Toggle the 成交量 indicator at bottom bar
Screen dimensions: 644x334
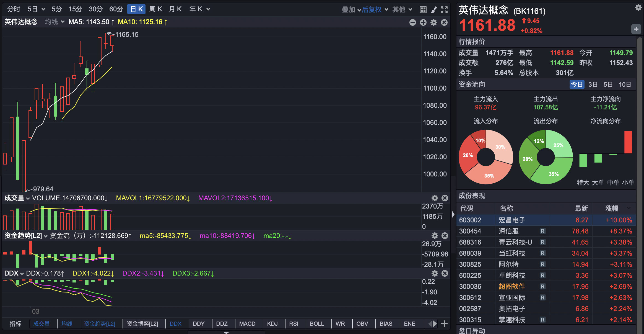coord(41,324)
